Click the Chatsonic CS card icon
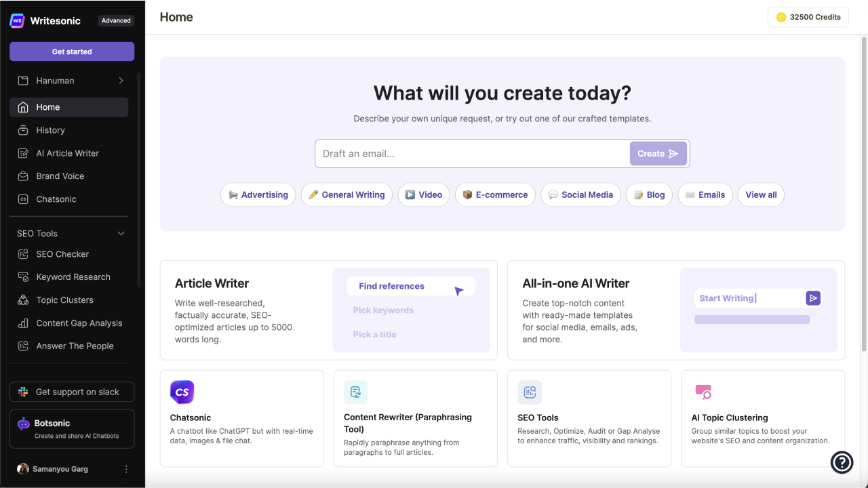The width and height of the screenshot is (868, 488). click(x=182, y=392)
